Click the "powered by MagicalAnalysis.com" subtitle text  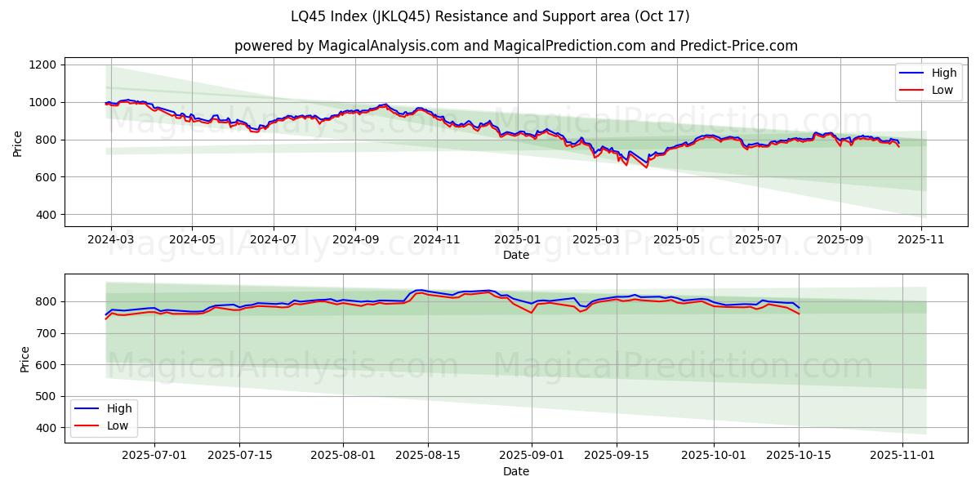coord(515,46)
